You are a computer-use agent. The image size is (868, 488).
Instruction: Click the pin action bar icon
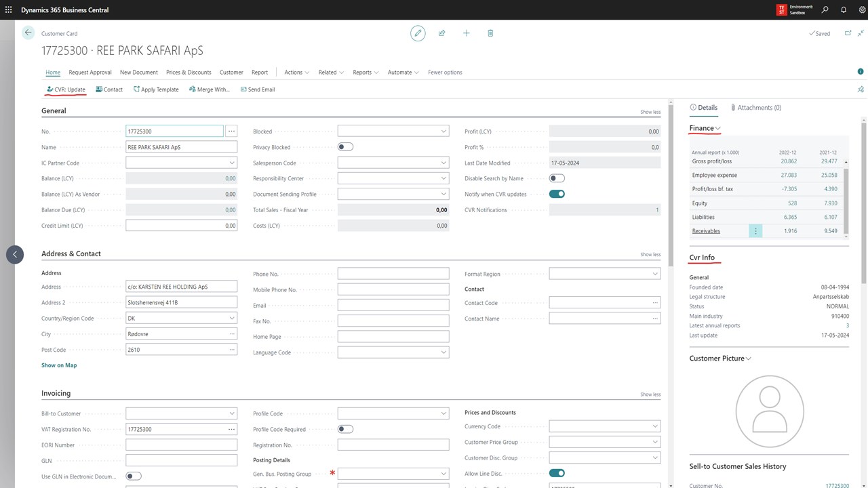click(861, 89)
